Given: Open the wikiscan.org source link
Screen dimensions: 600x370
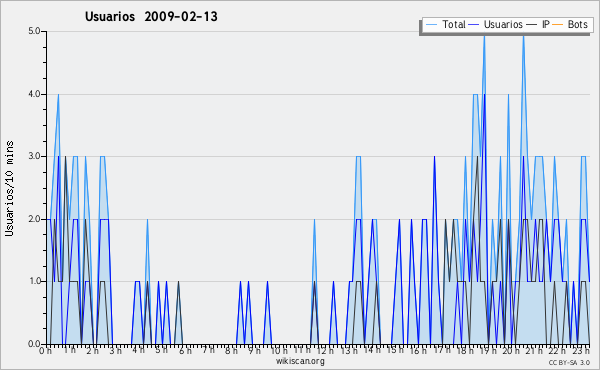Looking at the screenshot, I should (x=300, y=361).
